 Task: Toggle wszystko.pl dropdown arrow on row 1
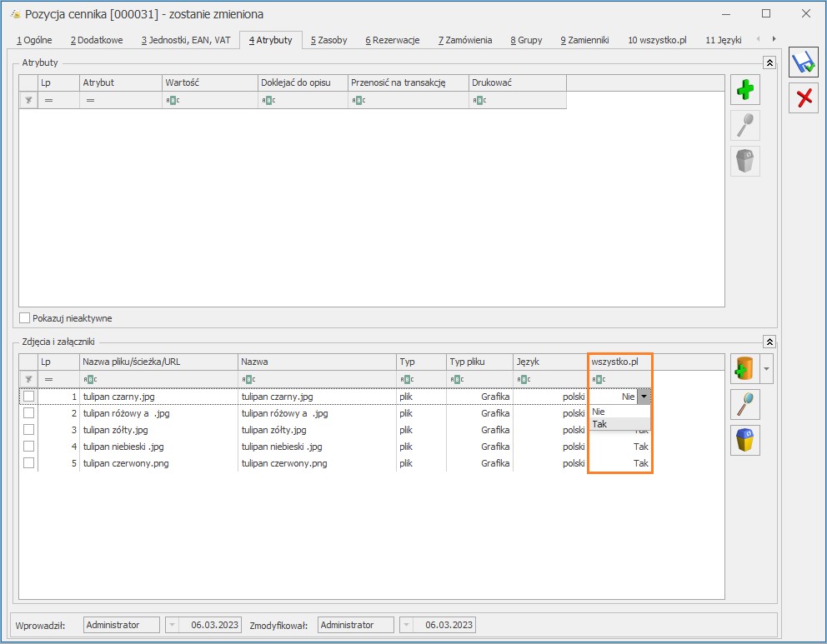[644, 397]
